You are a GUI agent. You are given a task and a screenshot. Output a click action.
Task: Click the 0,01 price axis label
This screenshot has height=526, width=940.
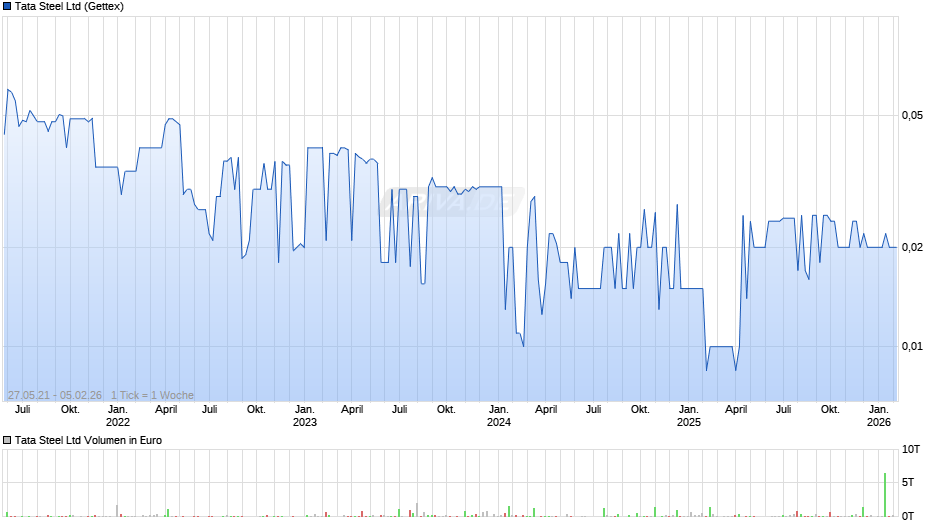pyautogui.click(x=912, y=346)
